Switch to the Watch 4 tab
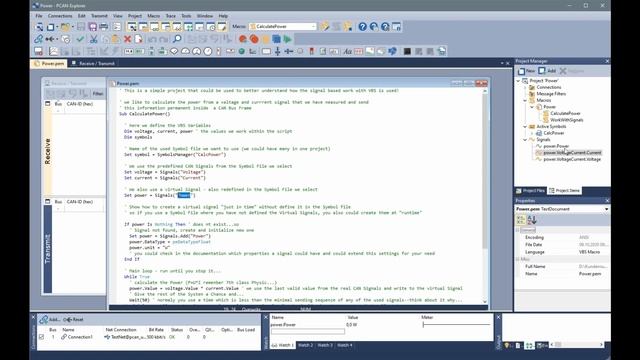 pyautogui.click(x=344, y=345)
